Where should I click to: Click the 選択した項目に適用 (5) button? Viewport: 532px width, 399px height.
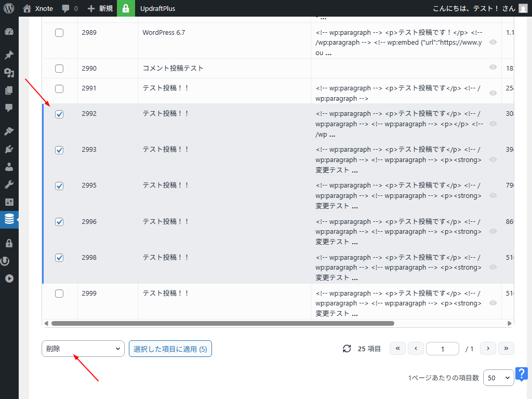pos(170,349)
